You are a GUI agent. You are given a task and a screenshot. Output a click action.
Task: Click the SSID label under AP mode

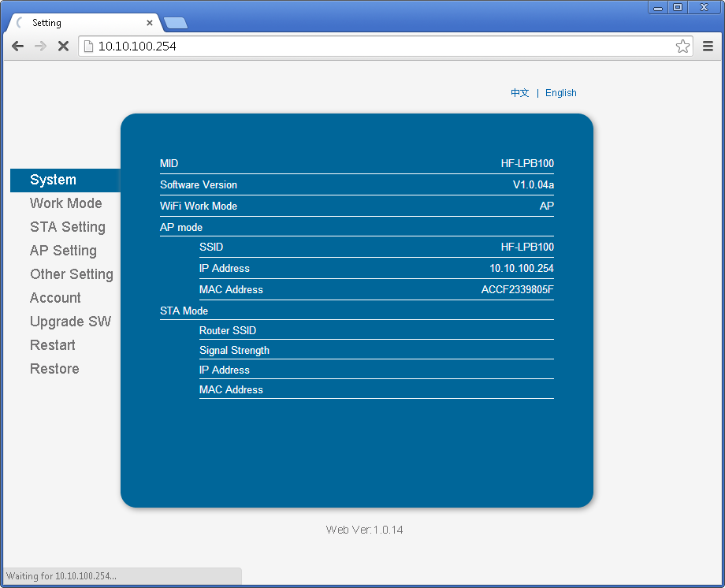pos(211,247)
